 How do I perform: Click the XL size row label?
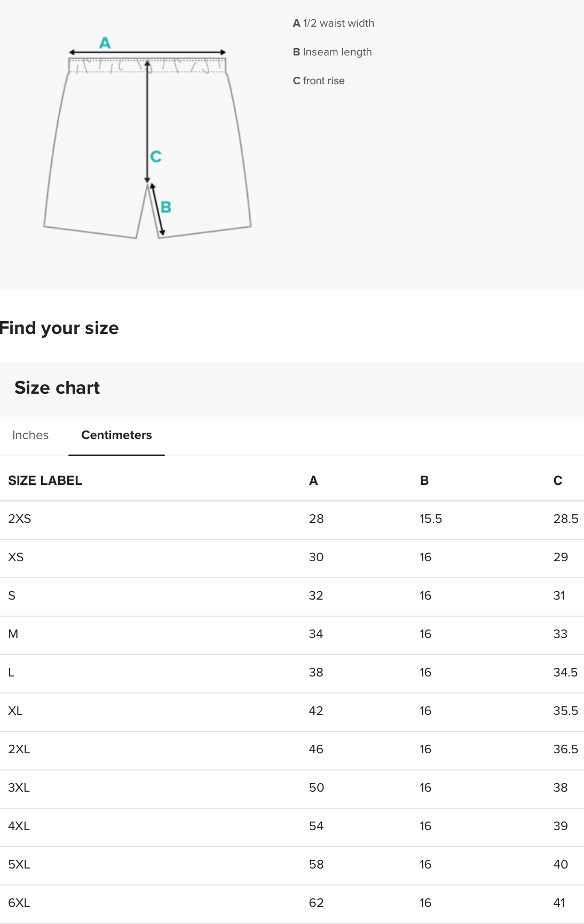[15, 711]
